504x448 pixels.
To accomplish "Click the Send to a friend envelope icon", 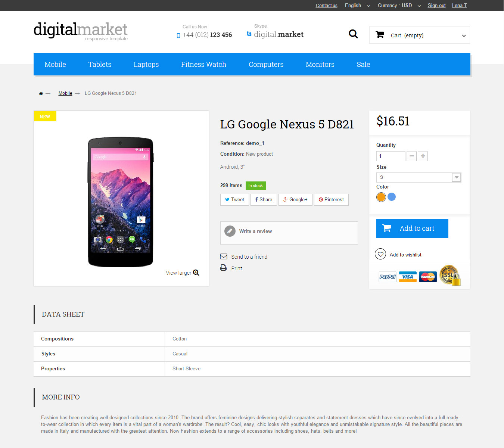I will (224, 256).
